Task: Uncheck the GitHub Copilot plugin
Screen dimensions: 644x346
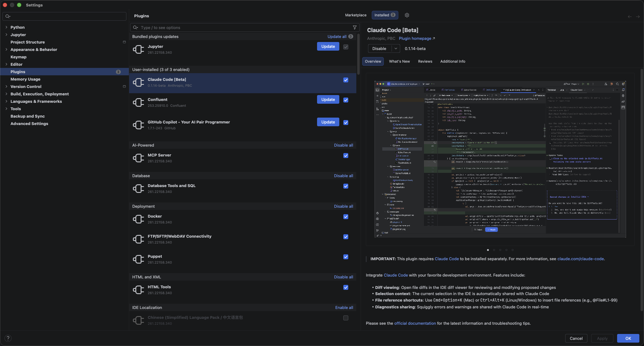Action: 346,123
